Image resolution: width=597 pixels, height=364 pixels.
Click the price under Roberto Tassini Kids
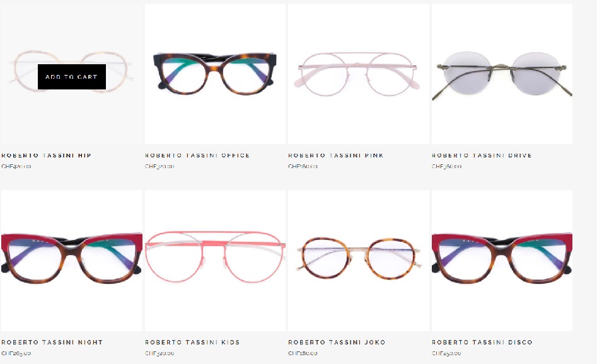(x=159, y=353)
